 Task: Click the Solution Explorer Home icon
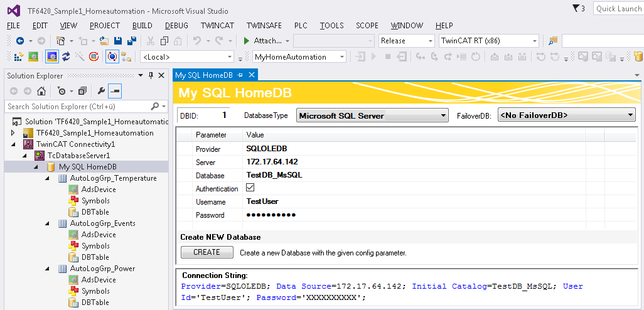coord(41,91)
